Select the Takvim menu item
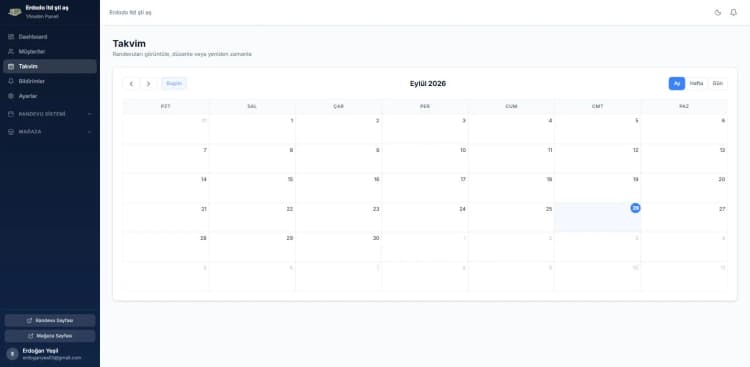The height and width of the screenshot is (367, 750). point(50,67)
